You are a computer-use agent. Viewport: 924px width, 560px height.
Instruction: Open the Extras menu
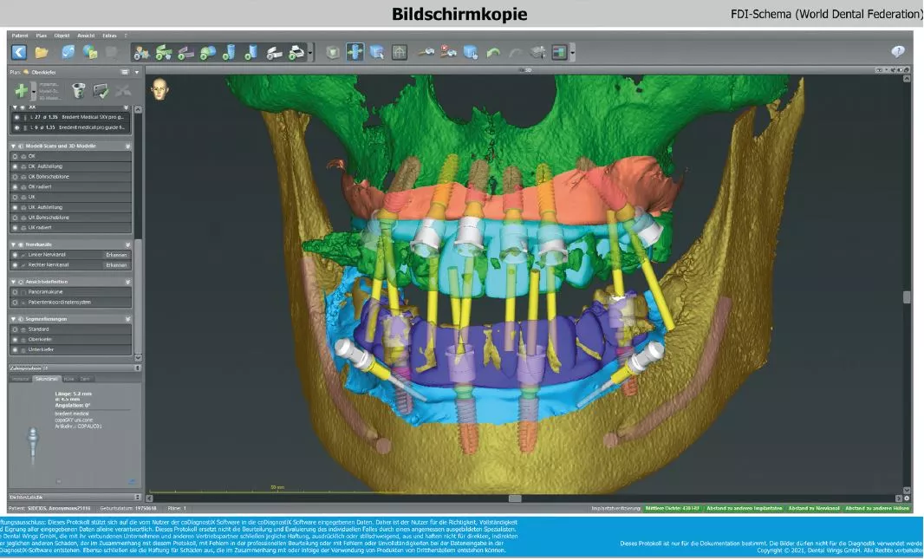point(109,36)
